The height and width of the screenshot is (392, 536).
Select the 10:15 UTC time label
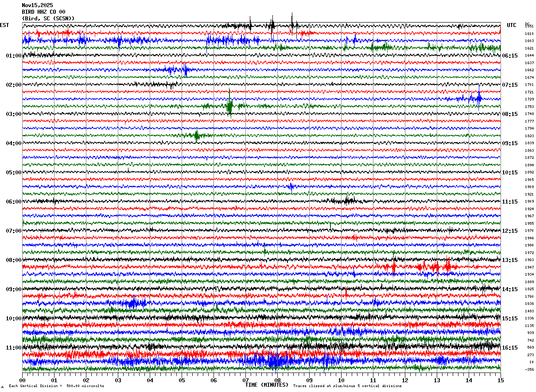pyautogui.click(x=510, y=173)
